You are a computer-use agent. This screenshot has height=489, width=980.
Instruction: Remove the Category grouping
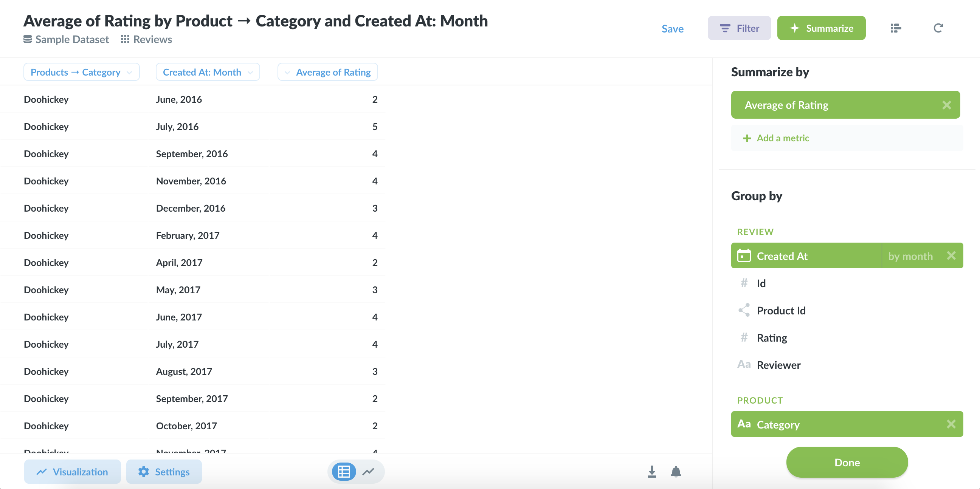click(x=952, y=424)
